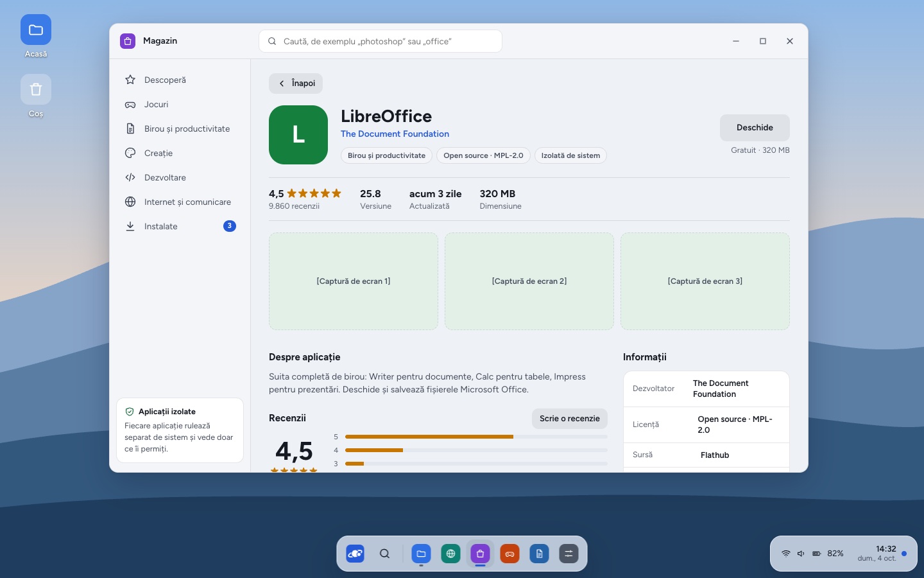Open Internet și comunicare category
Image resolution: width=924 pixels, height=578 pixels.
180,202
